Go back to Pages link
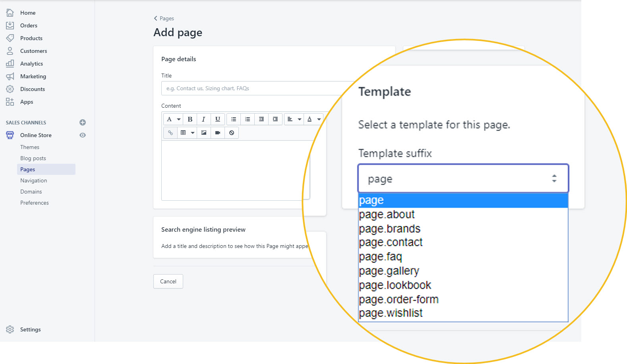 [164, 18]
